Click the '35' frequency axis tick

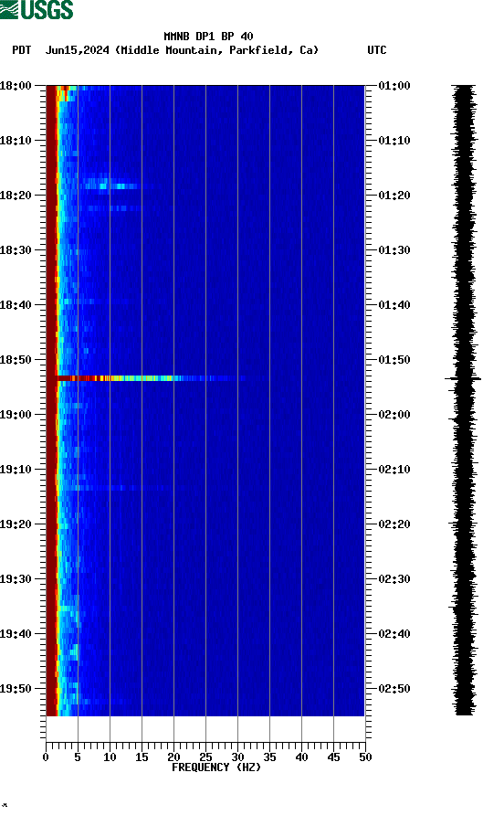tap(269, 757)
